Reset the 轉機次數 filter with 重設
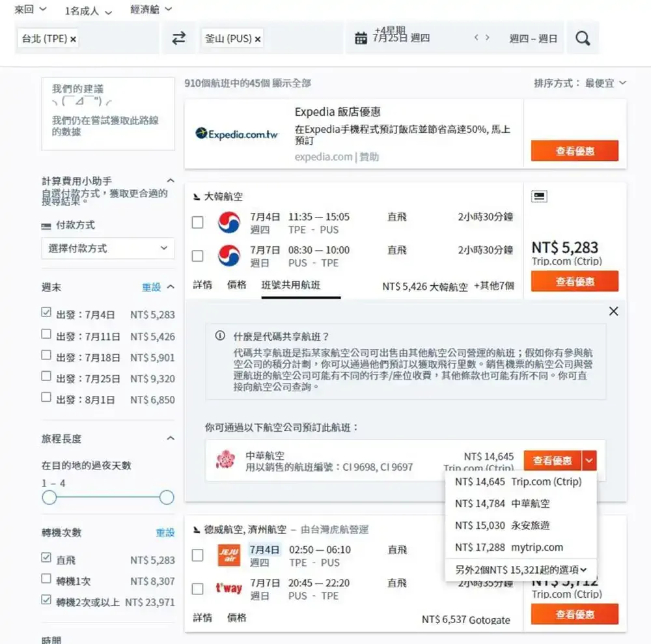This screenshot has width=651, height=644. pyautogui.click(x=165, y=532)
